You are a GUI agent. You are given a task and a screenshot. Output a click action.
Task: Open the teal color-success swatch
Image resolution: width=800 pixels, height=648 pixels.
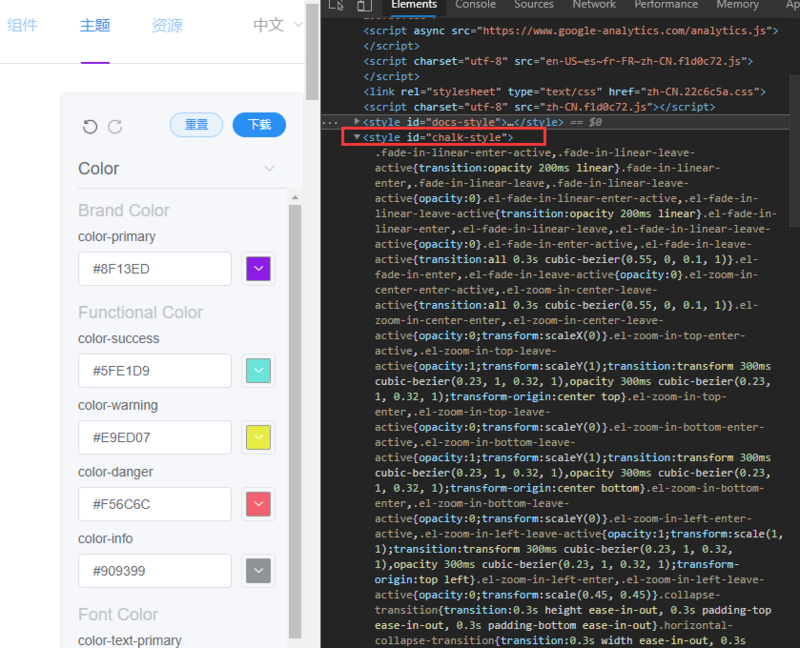tap(259, 370)
